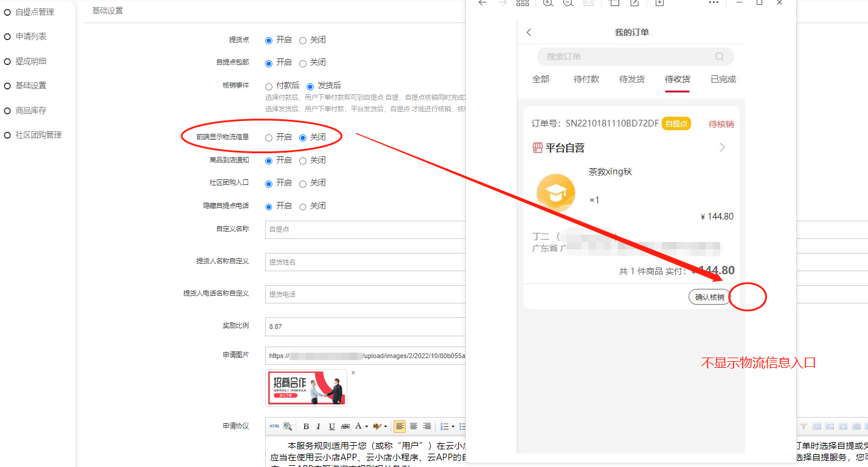Click the zoom in magnifier icon

coord(547,3)
